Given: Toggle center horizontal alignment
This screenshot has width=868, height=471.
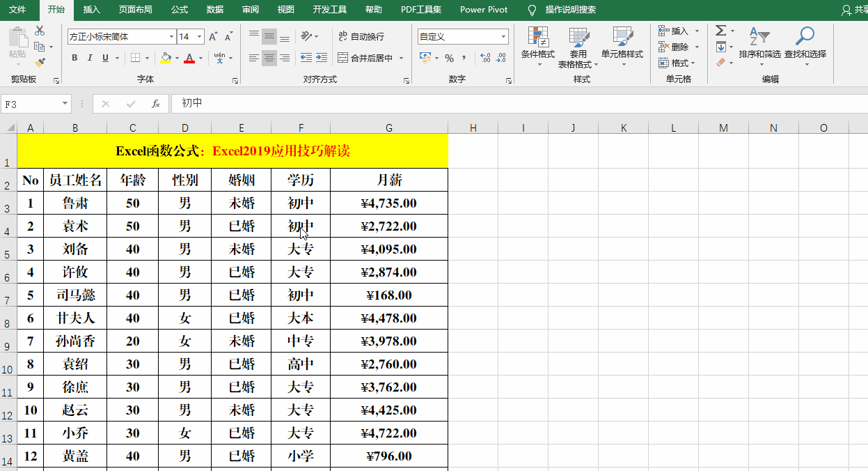Looking at the screenshot, I should pyautogui.click(x=269, y=58).
